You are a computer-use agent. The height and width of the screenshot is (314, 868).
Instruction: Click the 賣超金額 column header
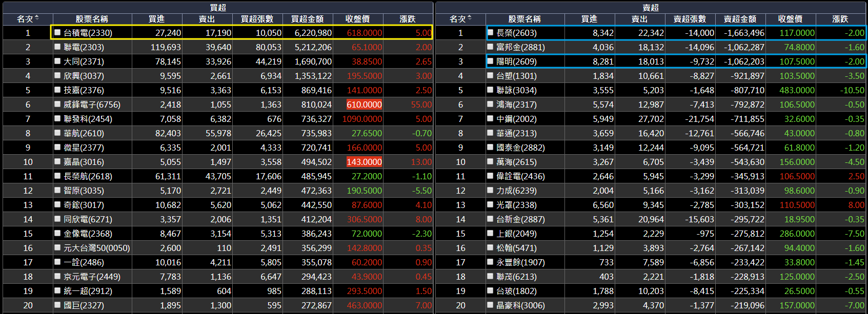[740, 19]
